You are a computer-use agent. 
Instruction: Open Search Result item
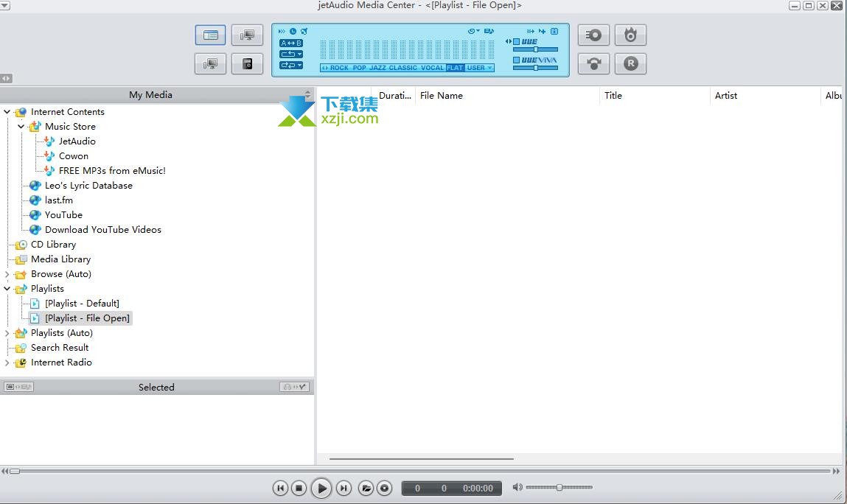tap(60, 348)
